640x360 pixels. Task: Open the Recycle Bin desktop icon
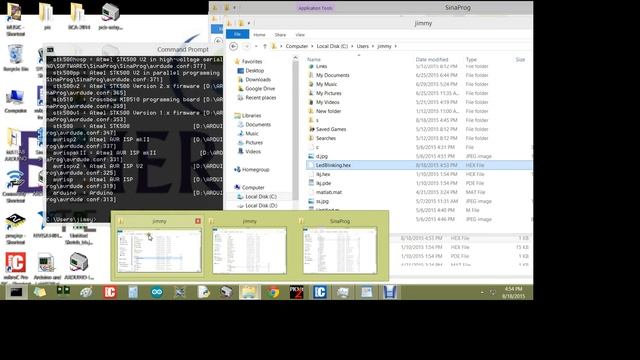pos(16,58)
